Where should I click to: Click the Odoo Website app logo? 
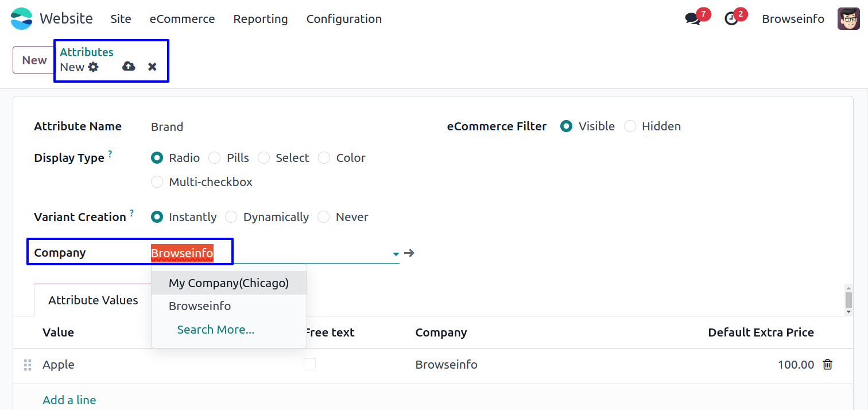[x=22, y=19]
